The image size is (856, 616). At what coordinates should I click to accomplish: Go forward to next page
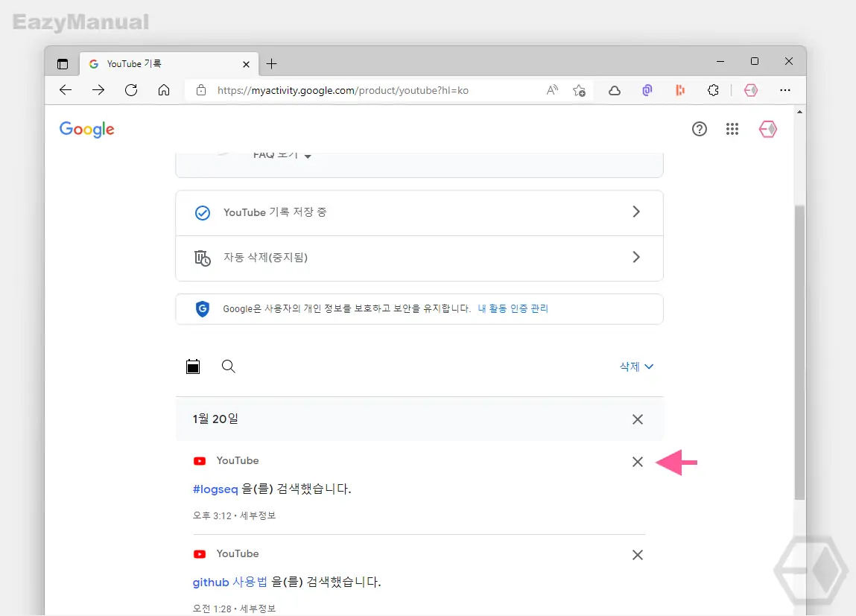click(98, 90)
